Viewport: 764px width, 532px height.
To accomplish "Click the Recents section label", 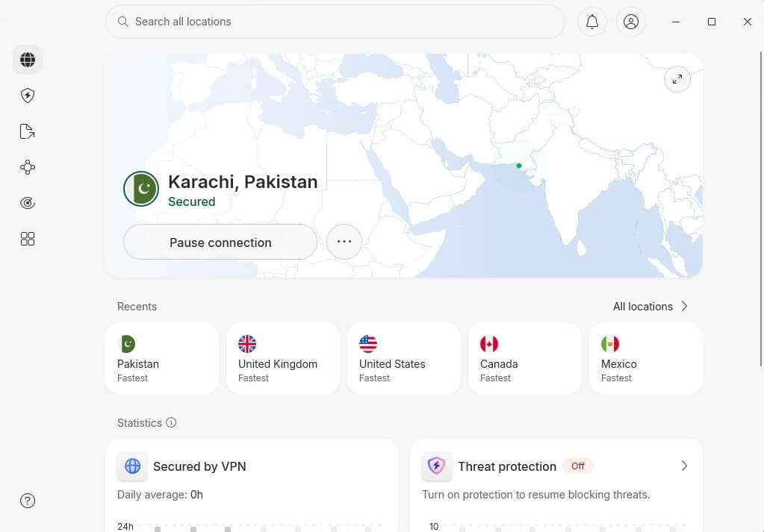I will click(137, 307).
